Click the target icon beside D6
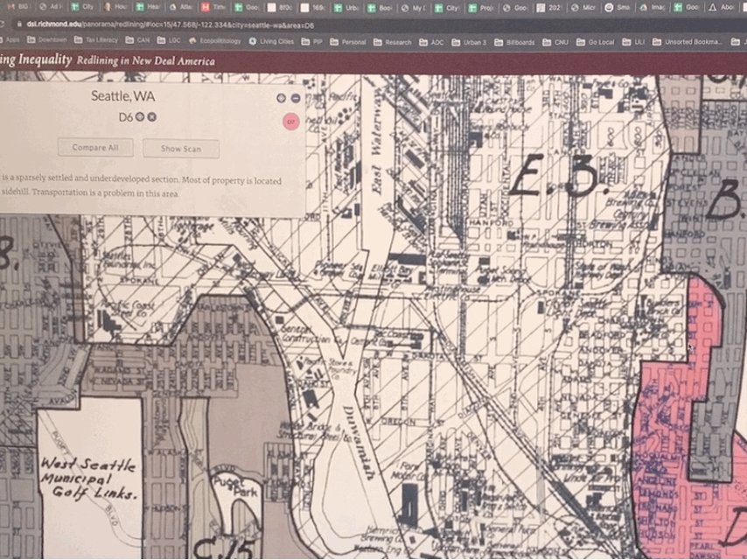 coord(140,116)
